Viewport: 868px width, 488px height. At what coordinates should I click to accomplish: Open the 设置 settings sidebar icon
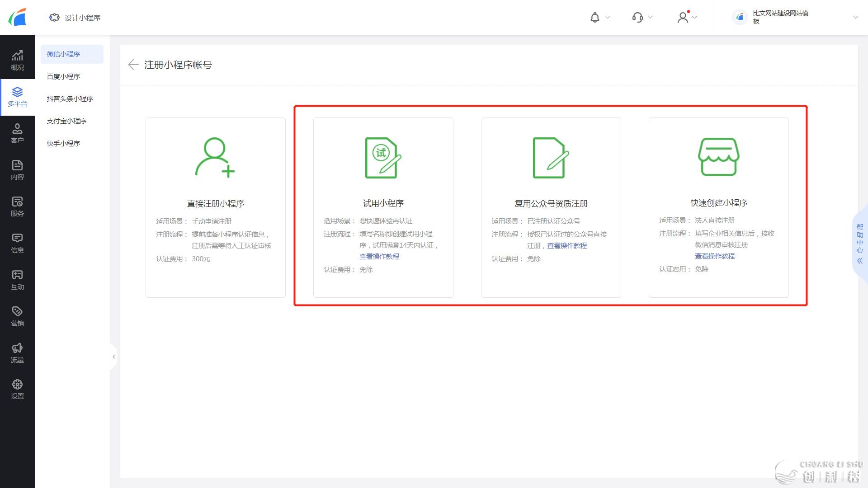17,389
